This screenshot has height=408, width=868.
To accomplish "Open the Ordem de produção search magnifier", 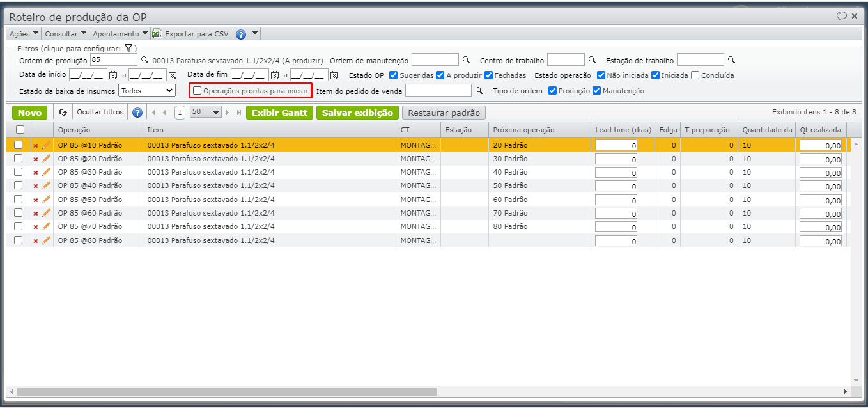I will click(x=144, y=60).
